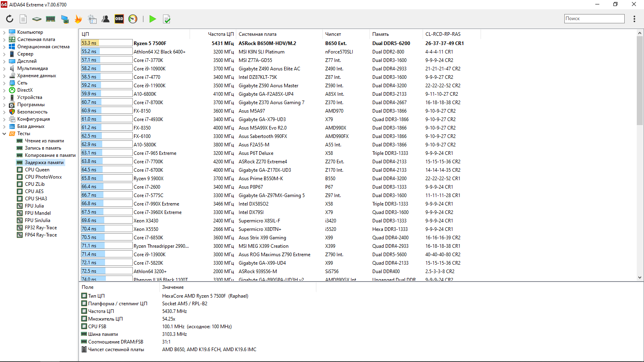Viewport: 644px width, 362px height.
Task: Select the DirectX tree item
Action: pos(25,90)
